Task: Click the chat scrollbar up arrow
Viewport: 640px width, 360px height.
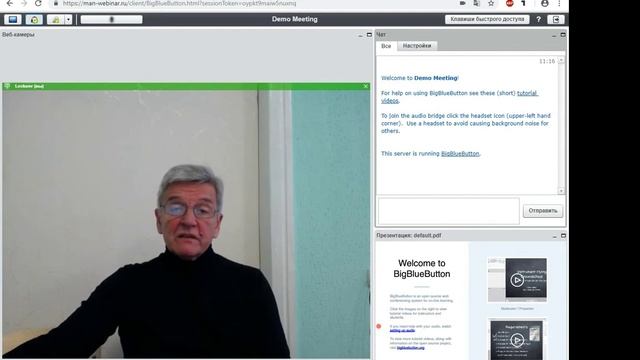Action: pyautogui.click(x=561, y=60)
